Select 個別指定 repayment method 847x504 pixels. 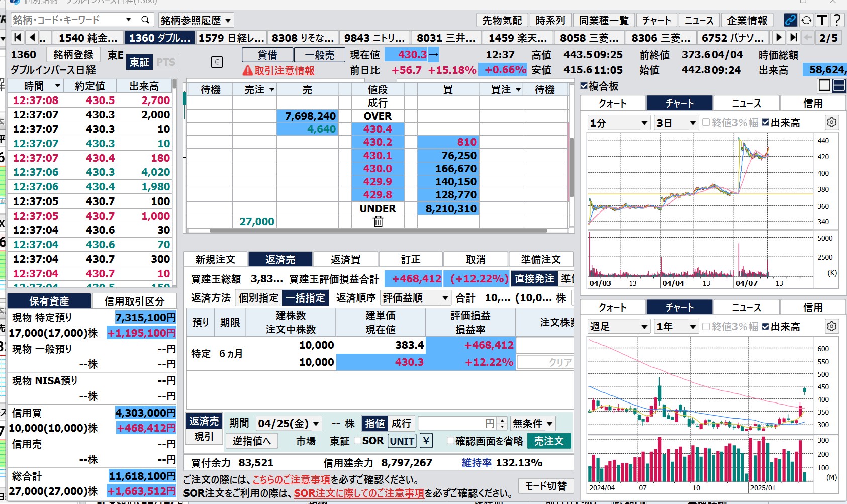coord(258,297)
